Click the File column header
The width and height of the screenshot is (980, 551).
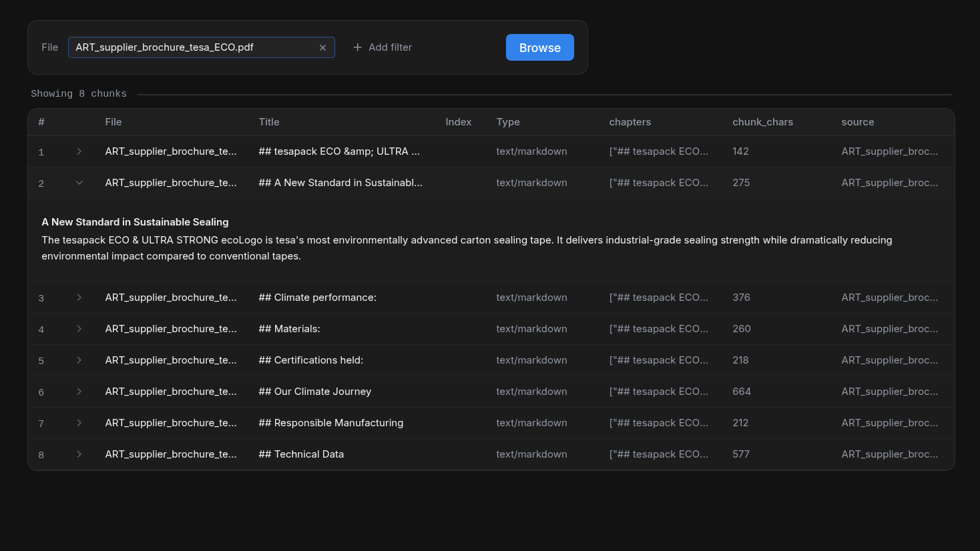coord(113,122)
